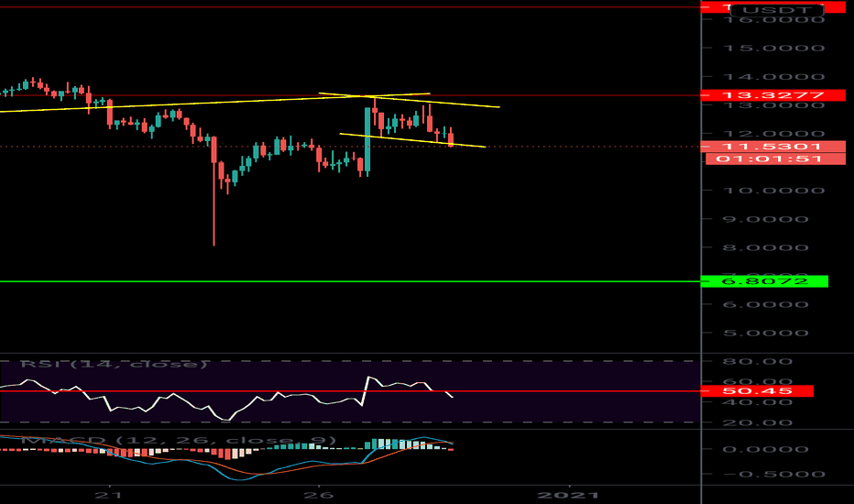
Task: Open the MACD (12, 26, close, 9) legend
Action: (178, 440)
